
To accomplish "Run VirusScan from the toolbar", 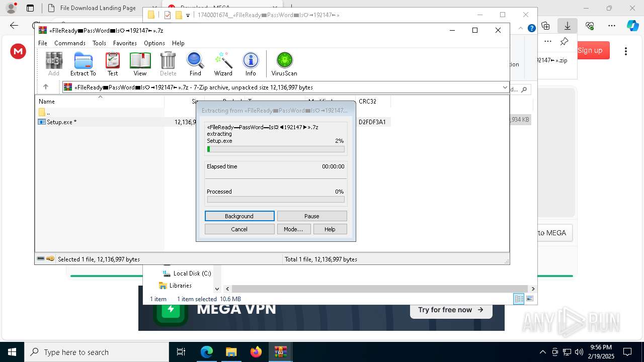I will (x=284, y=64).
